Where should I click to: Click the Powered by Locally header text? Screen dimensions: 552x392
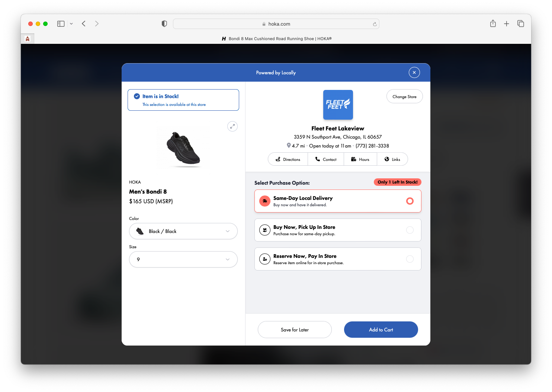276,73
